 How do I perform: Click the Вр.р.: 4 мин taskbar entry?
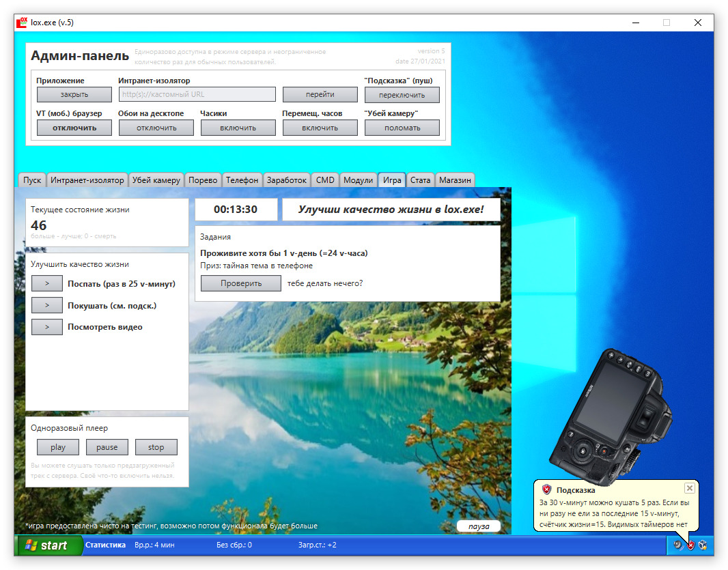pyautogui.click(x=154, y=545)
